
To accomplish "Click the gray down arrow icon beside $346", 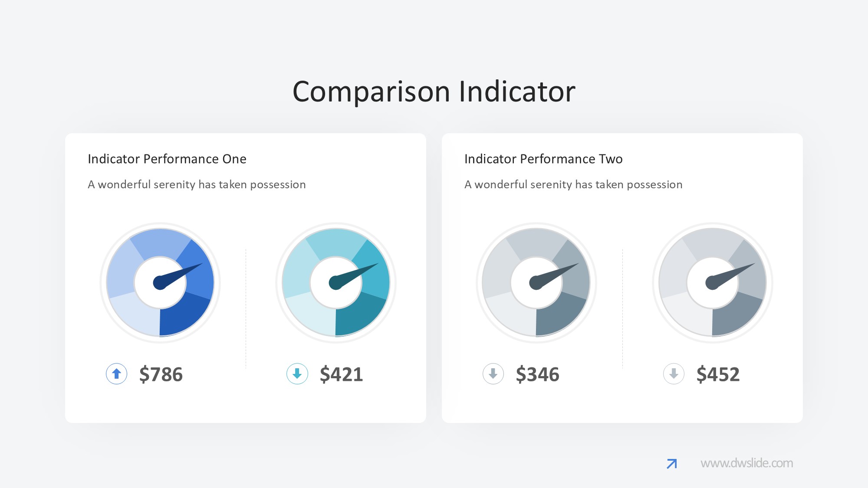I will [x=493, y=373].
